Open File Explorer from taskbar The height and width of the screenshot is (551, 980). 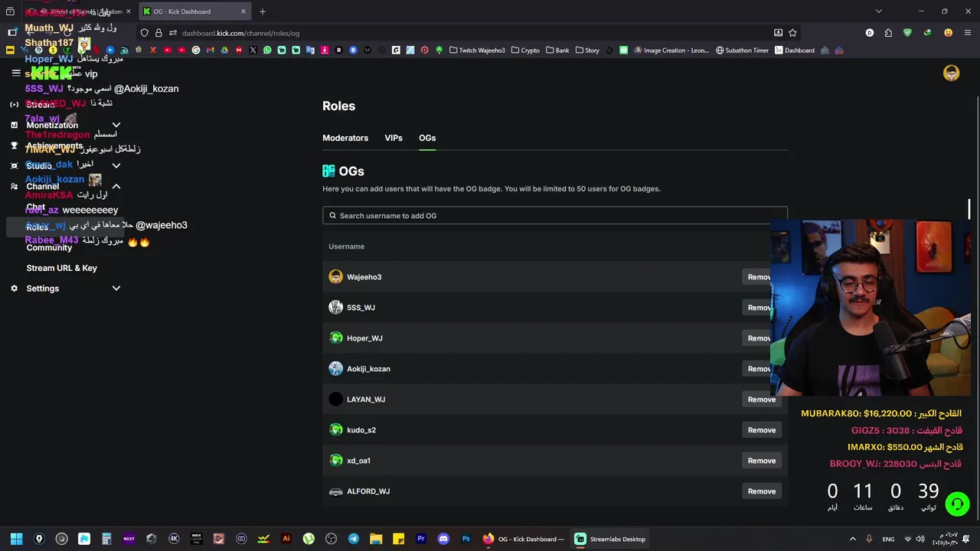click(376, 539)
